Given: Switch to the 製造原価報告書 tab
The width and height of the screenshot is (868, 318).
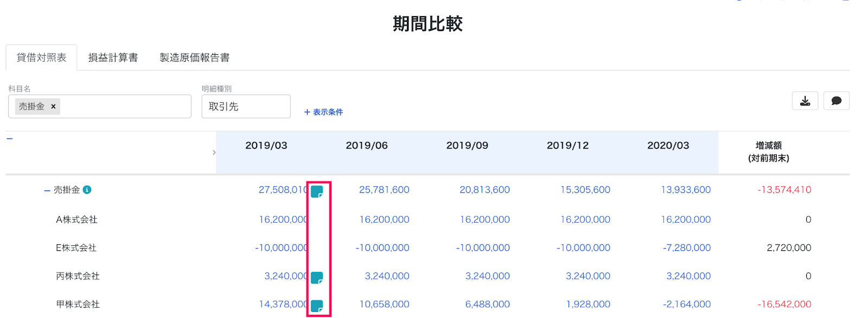Looking at the screenshot, I should 195,57.
